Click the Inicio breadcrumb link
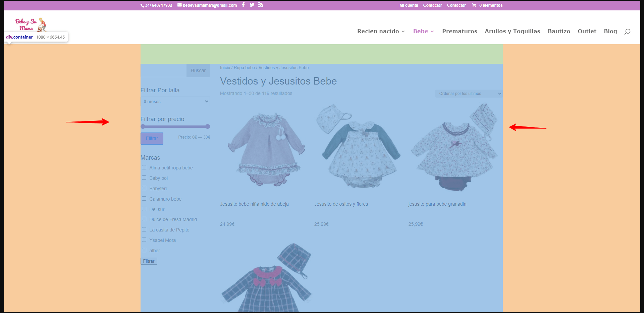The width and height of the screenshot is (644, 313). click(x=225, y=68)
